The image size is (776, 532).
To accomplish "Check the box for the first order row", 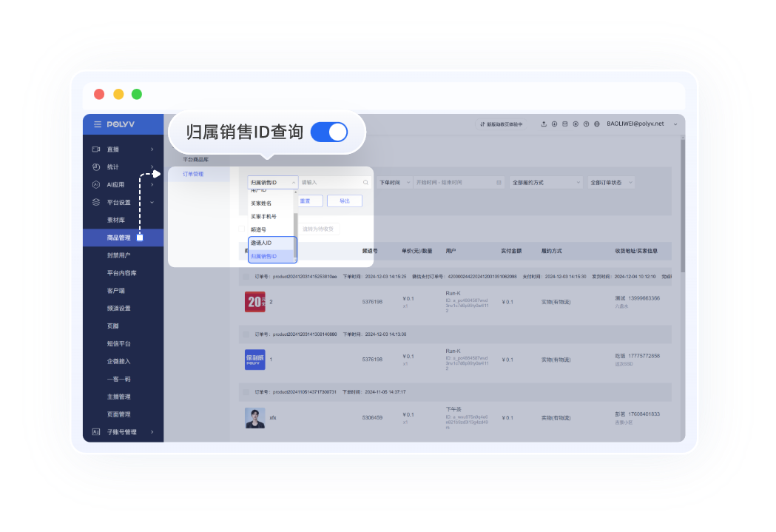I will pyautogui.click(x=246, y=276).
